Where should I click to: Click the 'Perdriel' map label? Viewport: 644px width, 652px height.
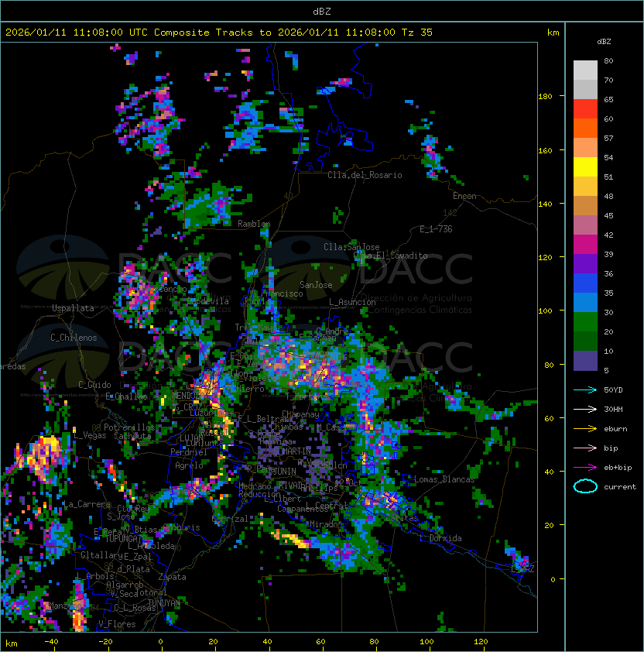click(189, 452)
